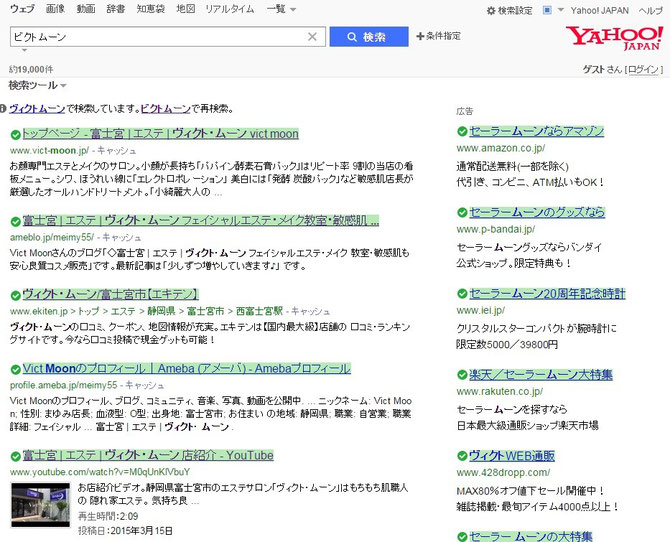Open result トップページ - 富士宮 エステ vict moon

160,134
